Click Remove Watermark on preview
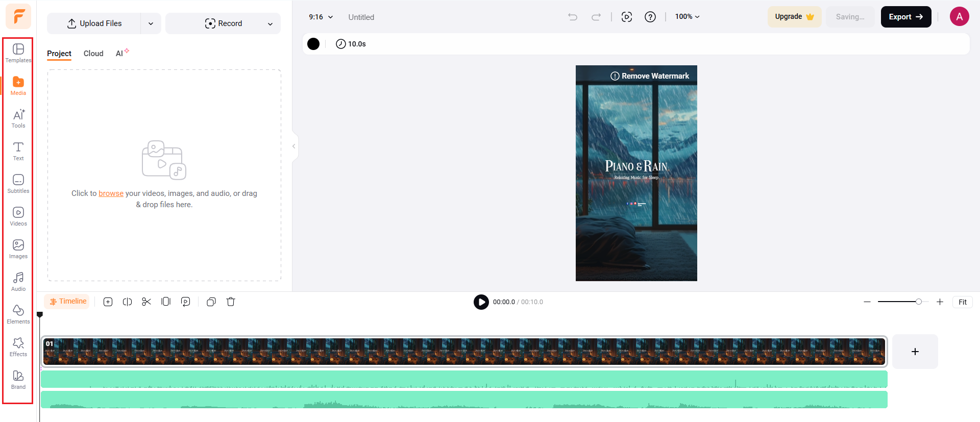The image size is (980, 422). [x=650, y=76]
